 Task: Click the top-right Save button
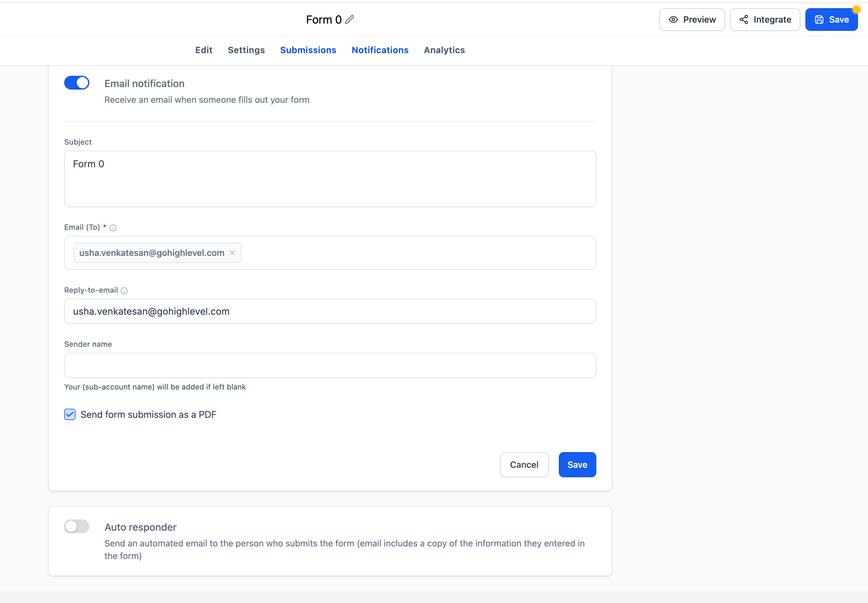tap(831, 19)
